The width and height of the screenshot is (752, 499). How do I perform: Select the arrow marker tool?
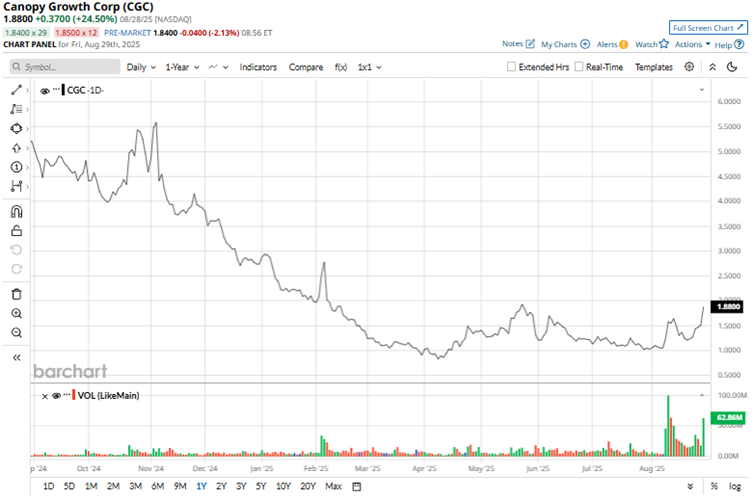point(16,148)
